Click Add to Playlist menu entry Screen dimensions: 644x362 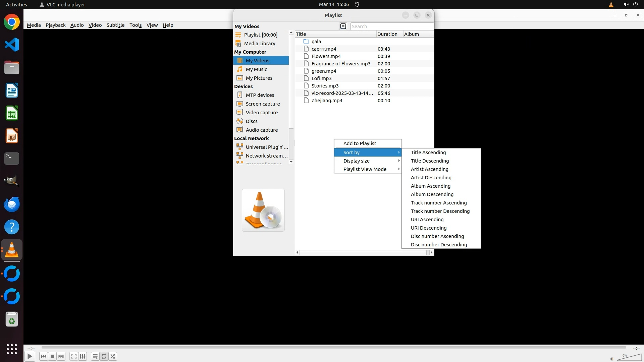(x=360, y=143)
